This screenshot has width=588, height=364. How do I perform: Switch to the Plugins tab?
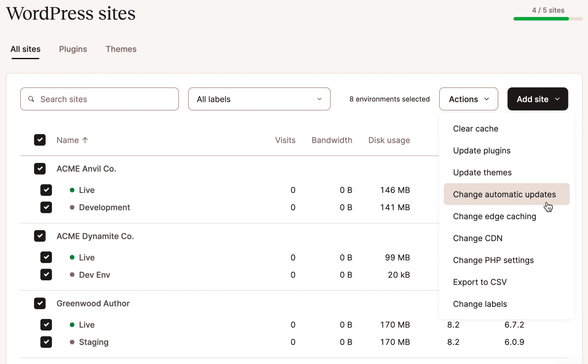[x=73, y=49]
